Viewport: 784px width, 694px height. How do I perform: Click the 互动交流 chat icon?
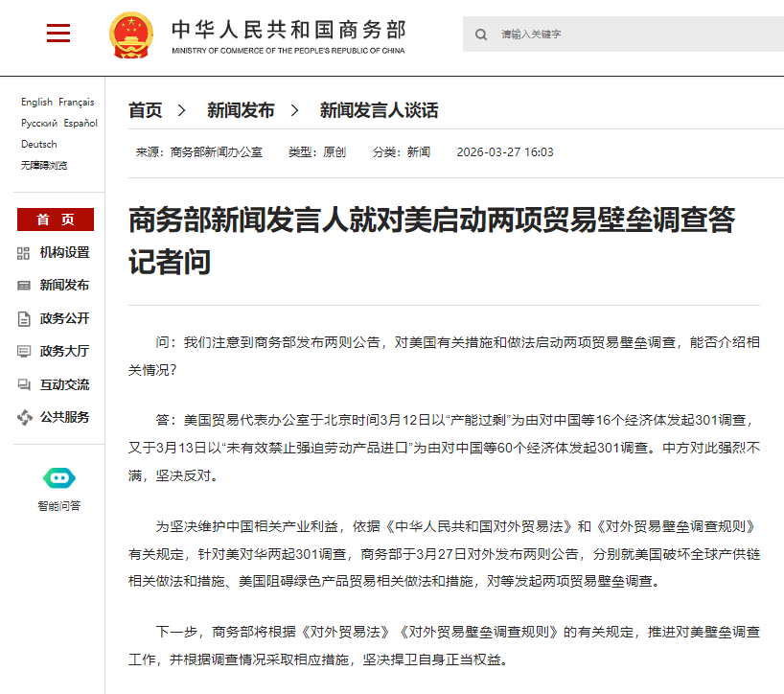(x=24, y=384)
